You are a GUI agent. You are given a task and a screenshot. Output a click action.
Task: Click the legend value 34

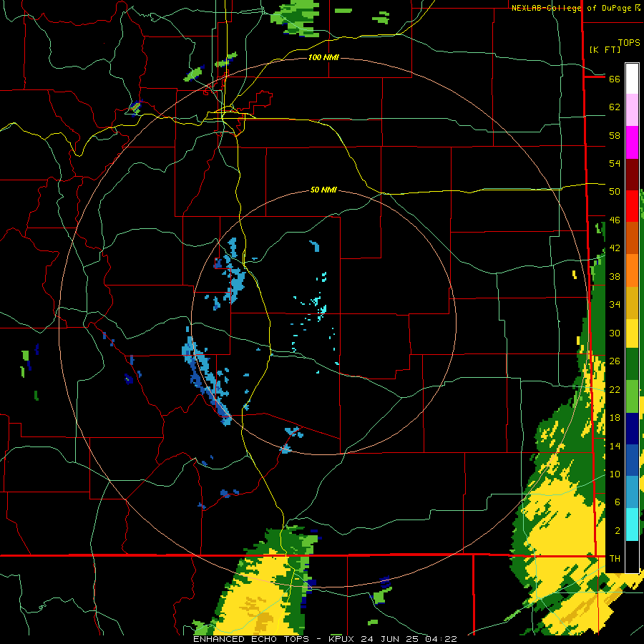click(x=615, y=305)
